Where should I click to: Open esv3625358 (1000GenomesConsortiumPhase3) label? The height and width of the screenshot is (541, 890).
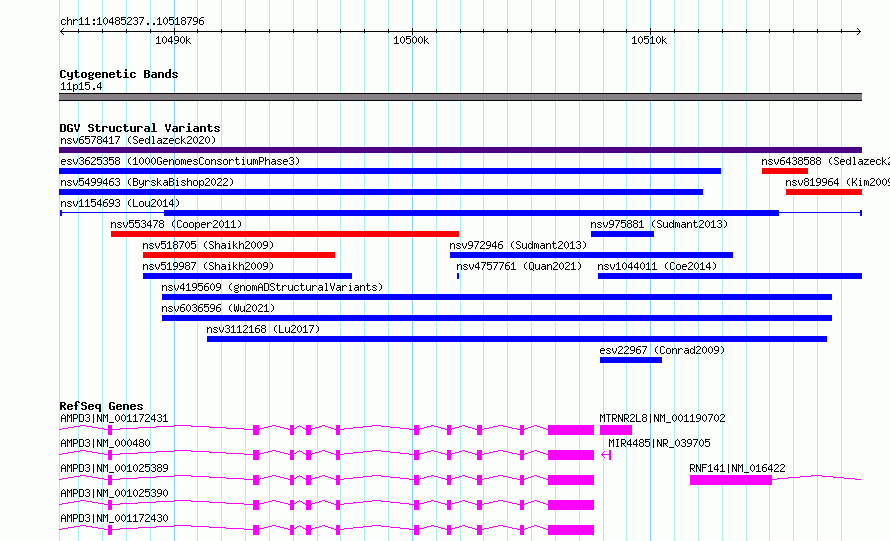pos(180,161)
